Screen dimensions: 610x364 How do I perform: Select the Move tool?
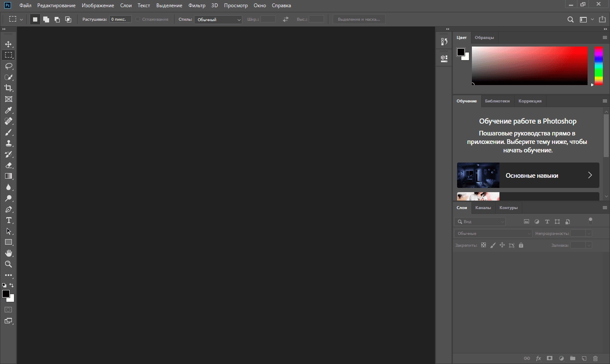pyautogui.click(x=8, y=44)
